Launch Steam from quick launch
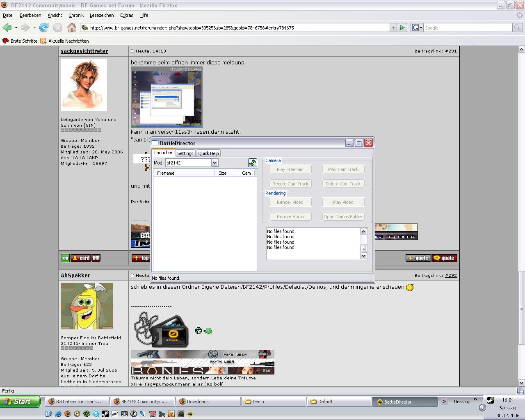 (x=105, y=414)
